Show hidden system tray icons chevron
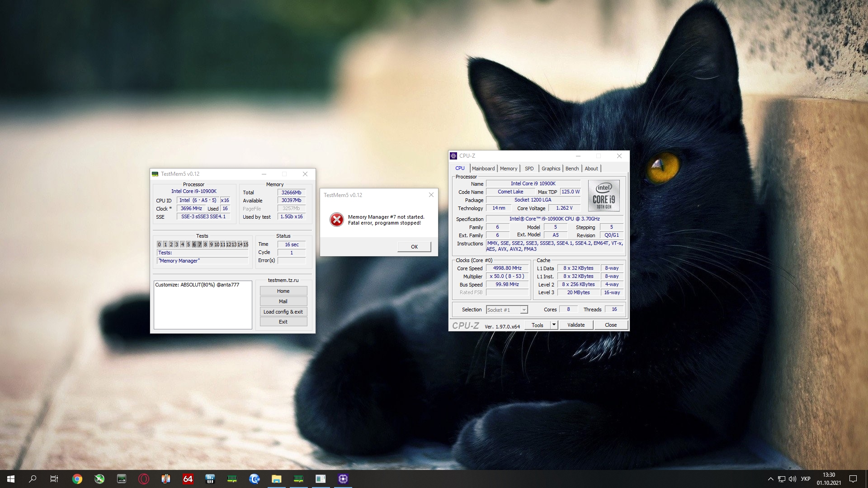 pyautogui.click(x=770, y=479)
